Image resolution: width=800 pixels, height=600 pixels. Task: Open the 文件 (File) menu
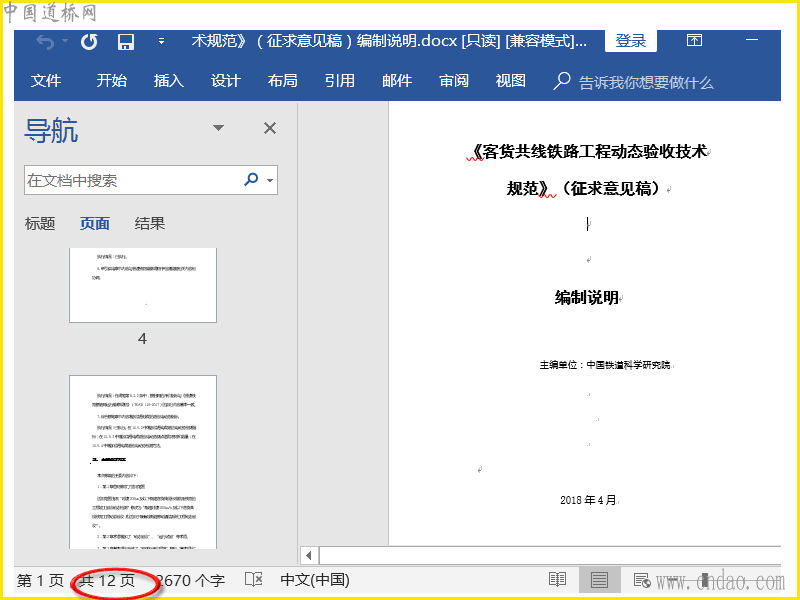(x=46, y=81)
